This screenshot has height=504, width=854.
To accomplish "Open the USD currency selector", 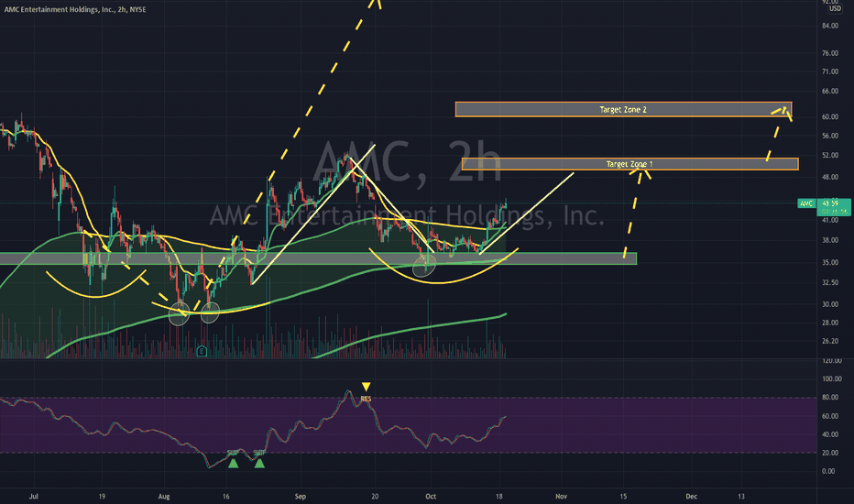I will click(x=835, y=9).
